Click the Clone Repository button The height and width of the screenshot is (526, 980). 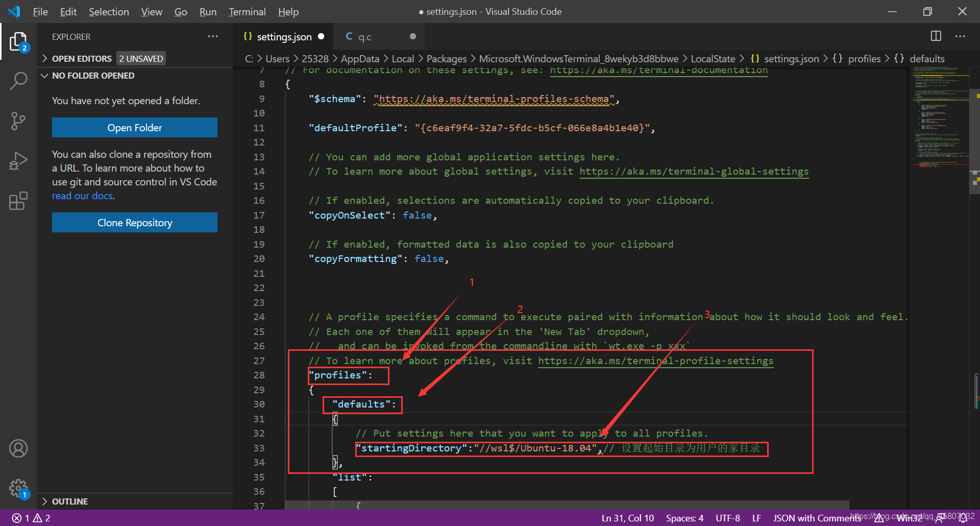pyautogui.click(x=135, y=223)
